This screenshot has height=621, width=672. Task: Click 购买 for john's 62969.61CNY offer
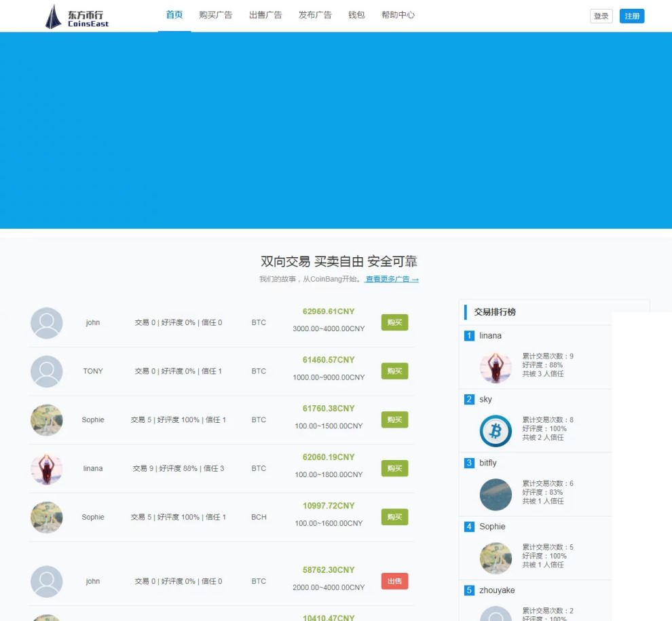click(x=394, y=322)
